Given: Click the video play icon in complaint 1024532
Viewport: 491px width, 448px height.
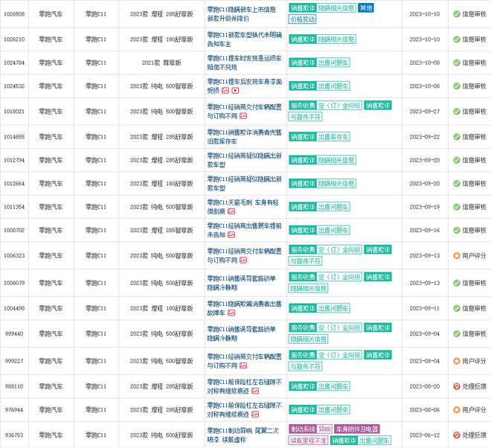Looking at the screenshot, I should coord(235,91).
